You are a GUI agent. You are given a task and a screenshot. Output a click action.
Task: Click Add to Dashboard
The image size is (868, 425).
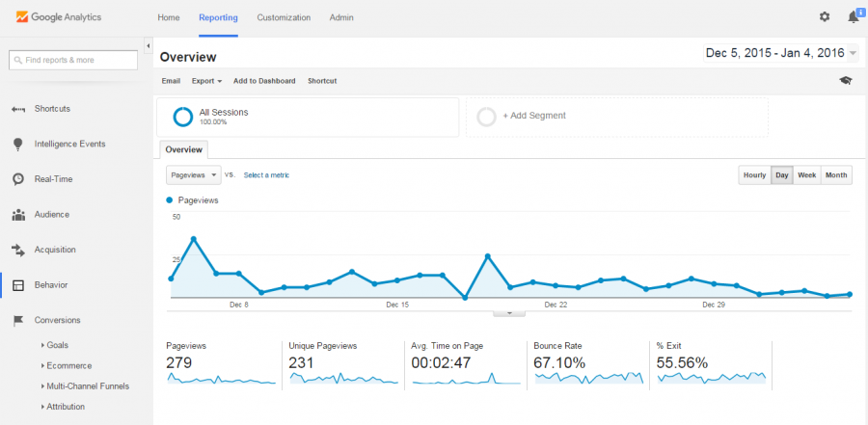point(264,81)
